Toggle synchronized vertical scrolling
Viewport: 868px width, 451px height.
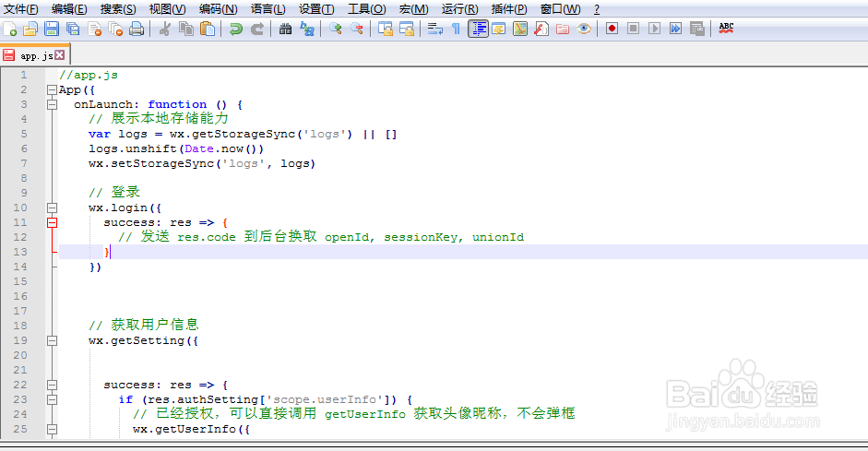(x=385, y=29)
